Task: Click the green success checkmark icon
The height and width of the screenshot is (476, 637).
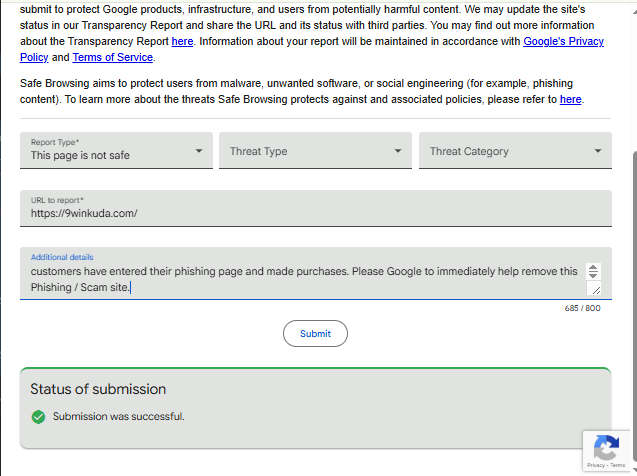Action: (x=38, y=417)
